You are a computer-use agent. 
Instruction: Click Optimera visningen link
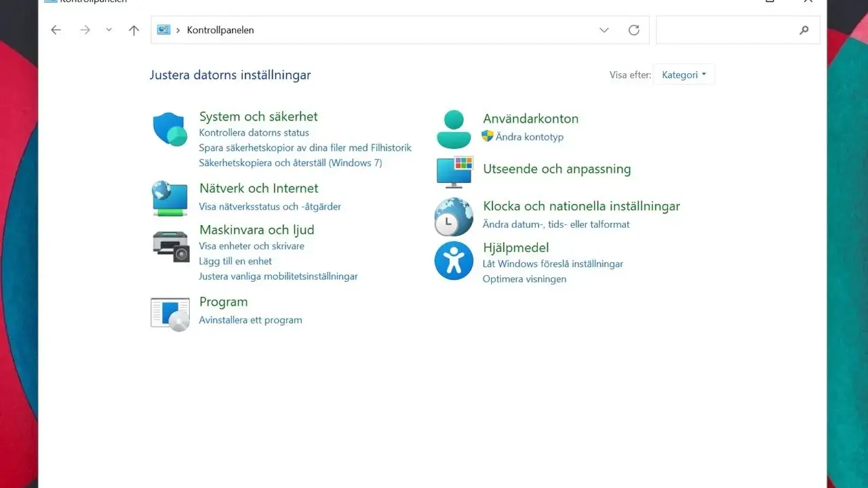[x=524, y=279]
